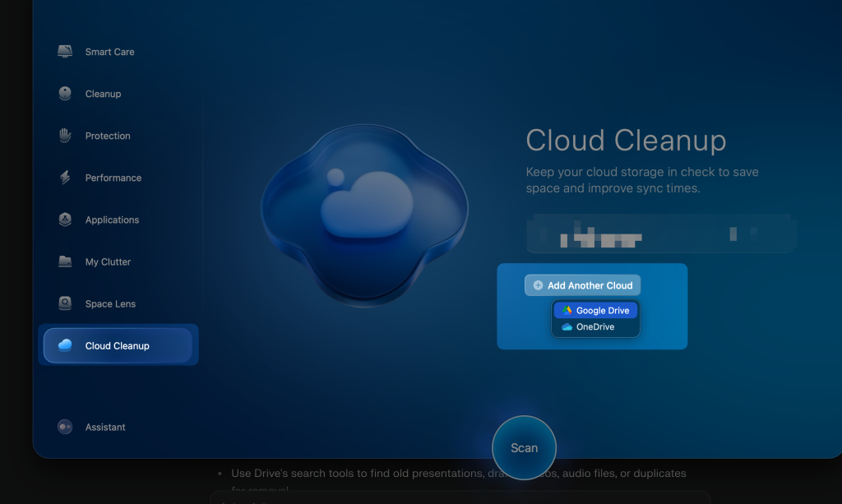Click the blurred connected cloud account row
The image size is (842, 504).
point(661,234)
